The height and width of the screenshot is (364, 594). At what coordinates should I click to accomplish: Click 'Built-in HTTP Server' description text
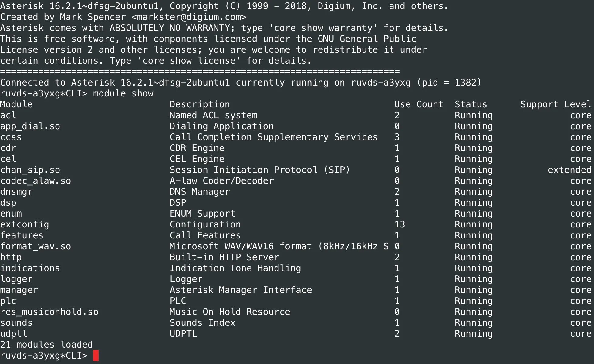(224, 257)
